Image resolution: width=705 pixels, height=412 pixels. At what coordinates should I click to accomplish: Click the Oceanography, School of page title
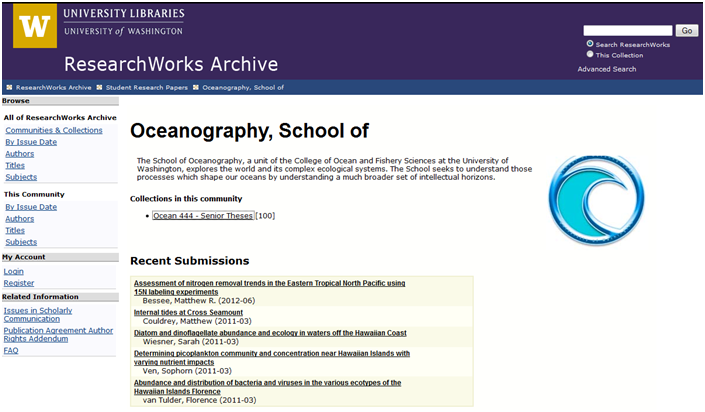click(x=250, y=131)
